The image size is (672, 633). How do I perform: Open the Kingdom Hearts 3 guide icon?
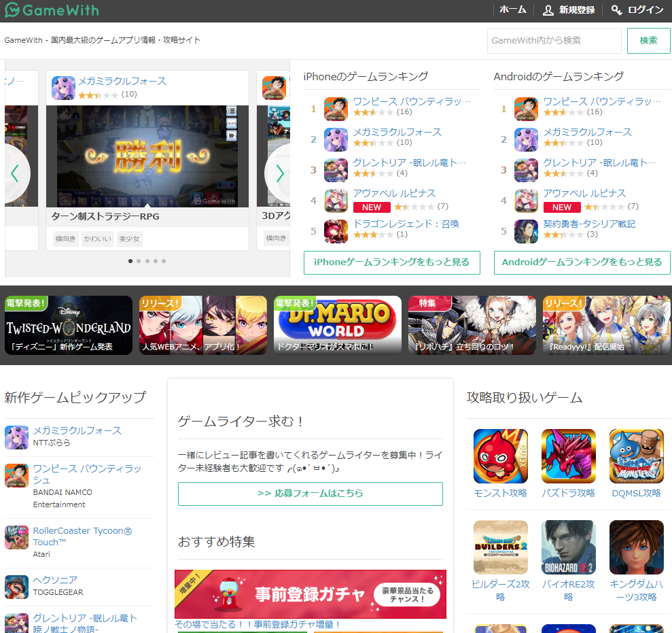tap(636, 547)
